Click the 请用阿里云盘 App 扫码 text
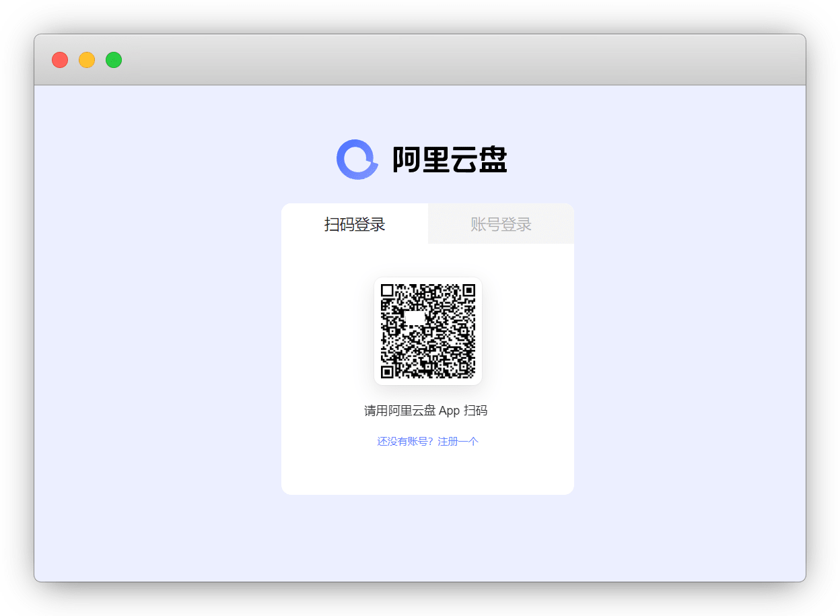 426,411
